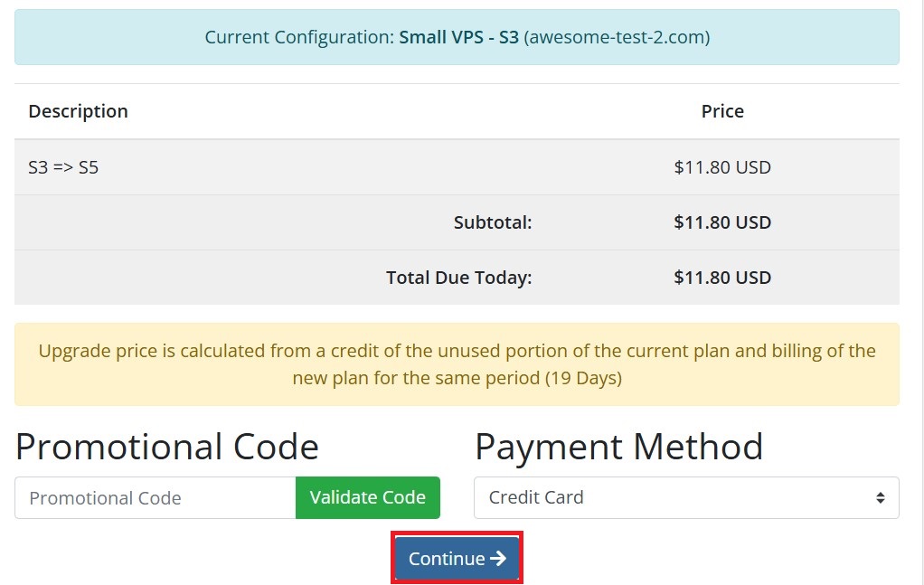
Task: Click the awesome-test-2.com domain text
Action: coord(617,37)
